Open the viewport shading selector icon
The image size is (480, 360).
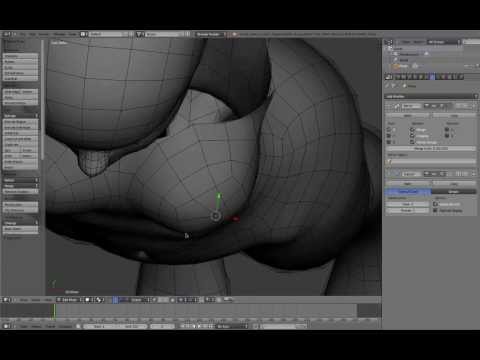pyautogui.click(x=88, y=300)
